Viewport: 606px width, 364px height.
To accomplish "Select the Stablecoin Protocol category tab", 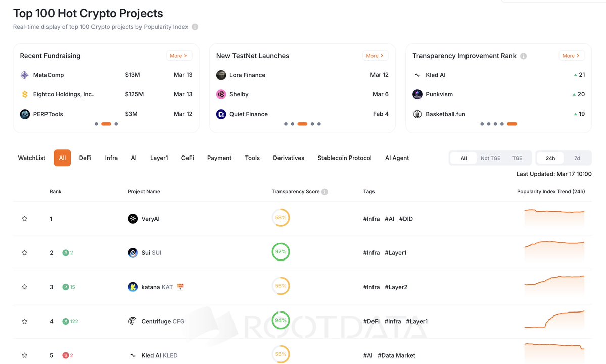I will click(345, 158).
